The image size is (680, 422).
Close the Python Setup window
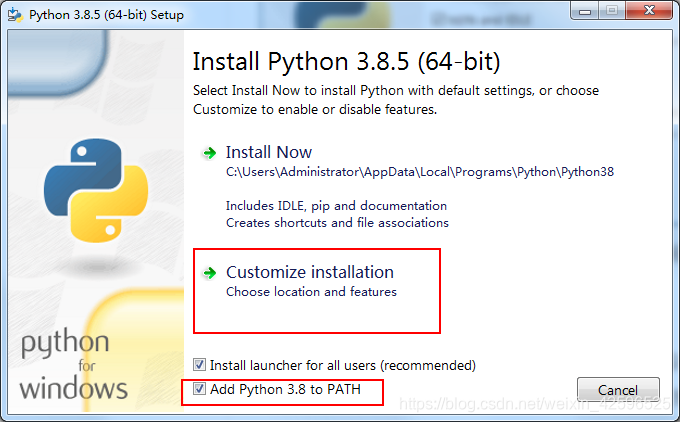click(x=649, y=11)
